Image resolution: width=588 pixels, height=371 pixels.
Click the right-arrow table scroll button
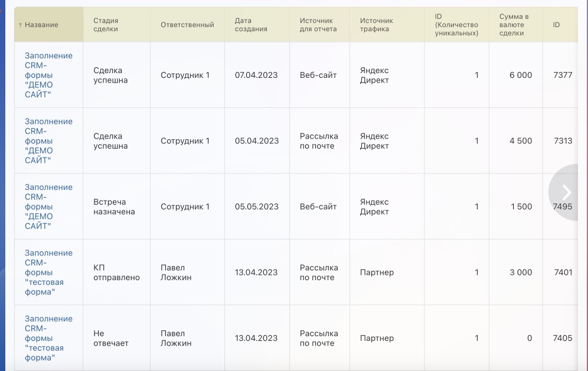click(x=564, y=192)
